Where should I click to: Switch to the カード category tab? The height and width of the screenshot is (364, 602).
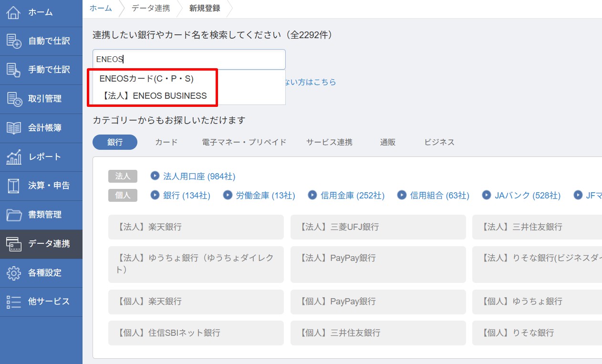[x=166, y=142]
